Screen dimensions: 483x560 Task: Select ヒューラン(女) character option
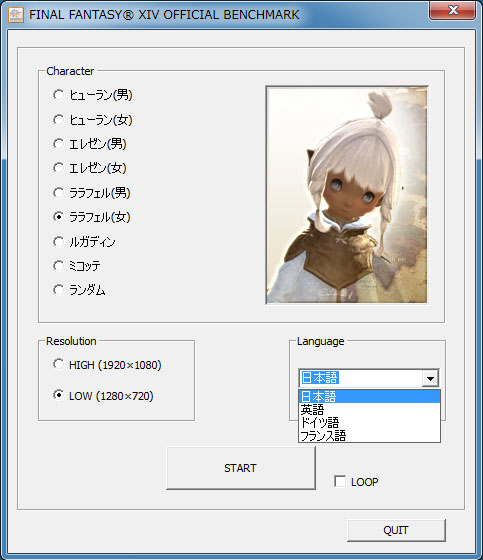click(x=58, y=119)
